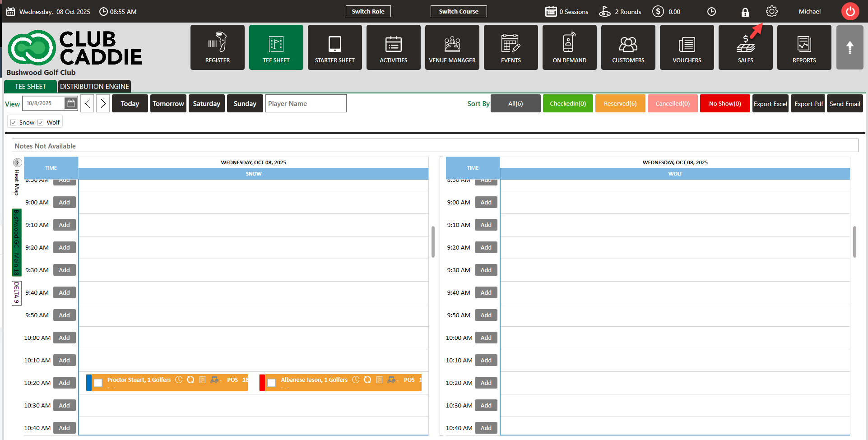
Task: Switch to Distribution Engine tab
Action: [x=94, y=86]
